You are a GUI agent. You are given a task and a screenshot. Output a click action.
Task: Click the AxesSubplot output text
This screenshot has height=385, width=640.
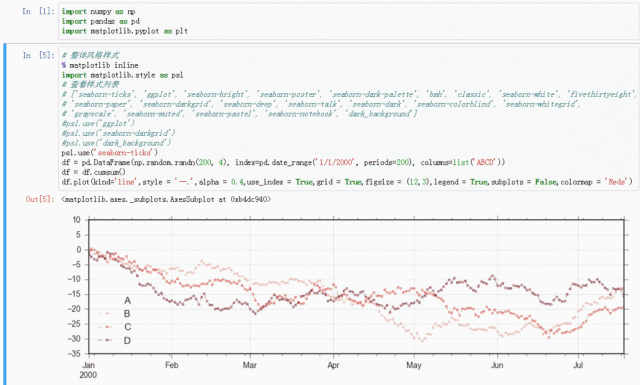point(166,199)
